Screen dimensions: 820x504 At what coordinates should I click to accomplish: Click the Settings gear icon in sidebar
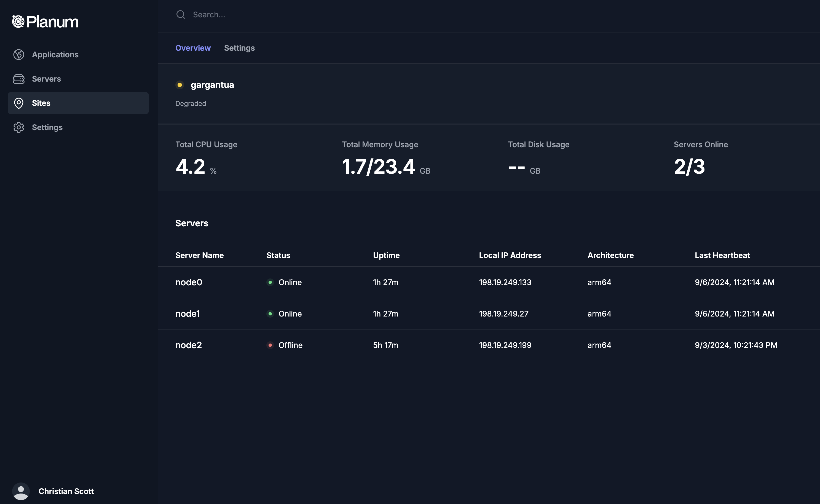click(x=19, y=127)
